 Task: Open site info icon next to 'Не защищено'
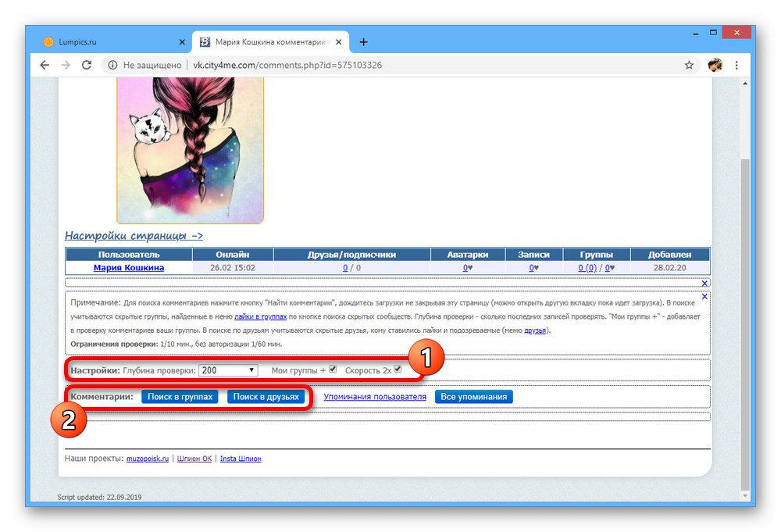(112, 65)
